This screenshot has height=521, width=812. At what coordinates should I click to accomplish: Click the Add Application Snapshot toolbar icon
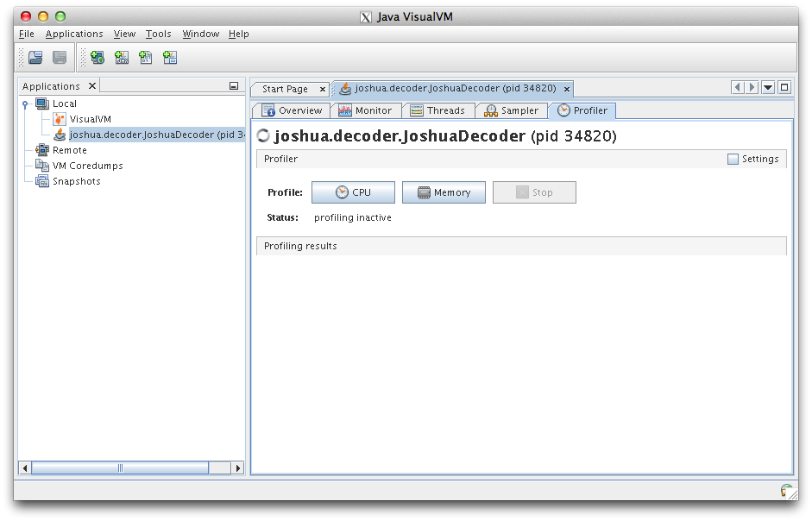coord(170,58)
